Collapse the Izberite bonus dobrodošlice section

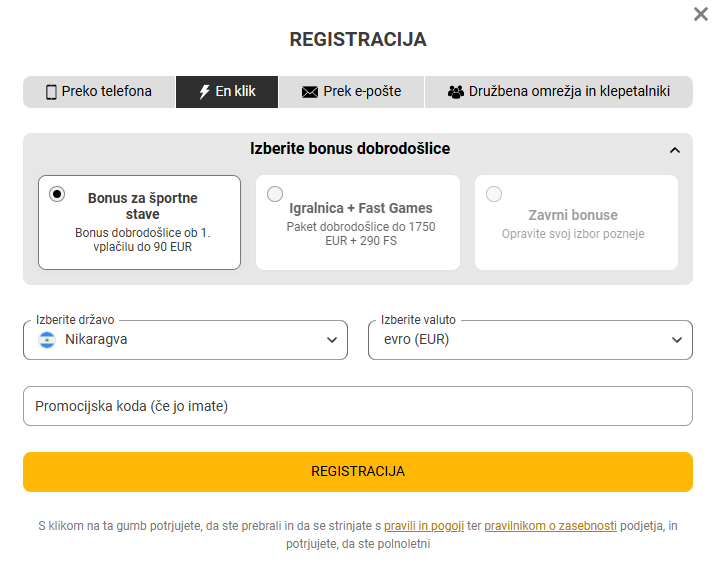(674, 150)
